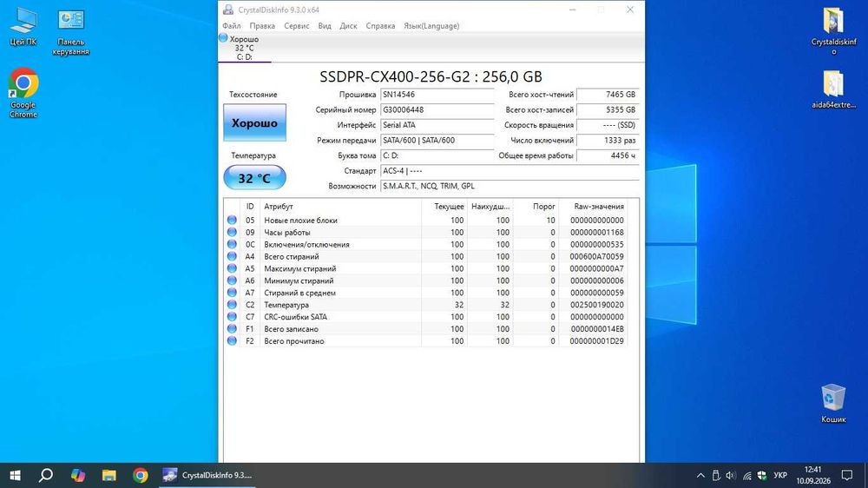Click the 32 °C temperature button
Image resolution: width=868 pixels, height=488 pixels.
(254, 178)
